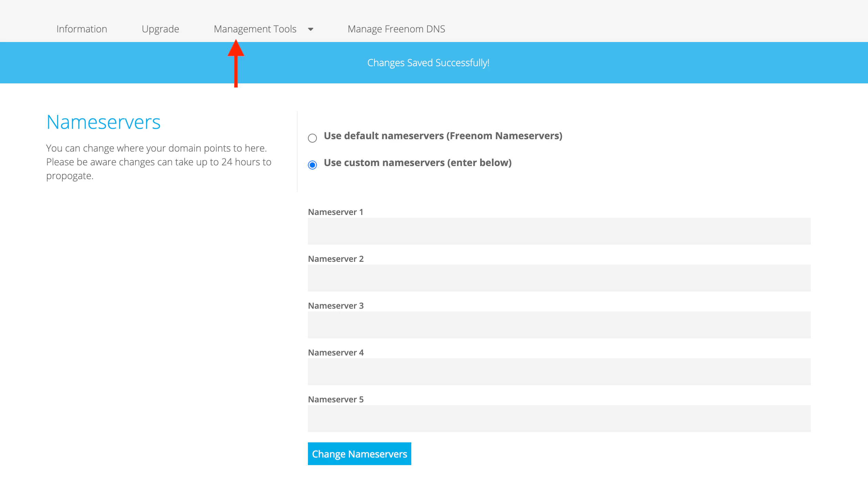Focus the Nameserver 2 input field

559,278
